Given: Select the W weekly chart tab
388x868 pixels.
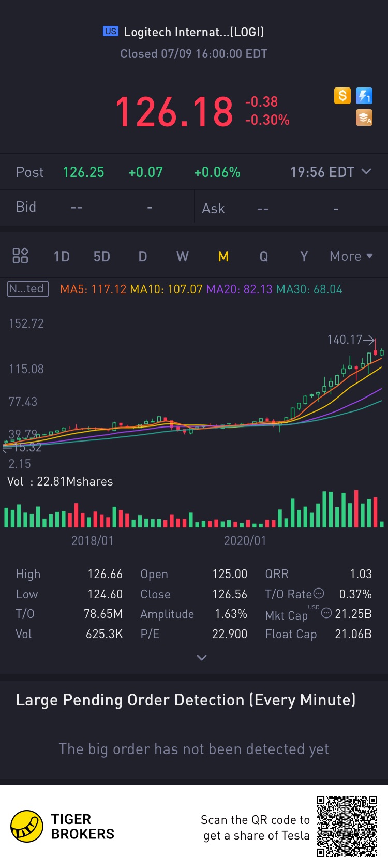Looking at the screenshot, I should pos(183,257).
